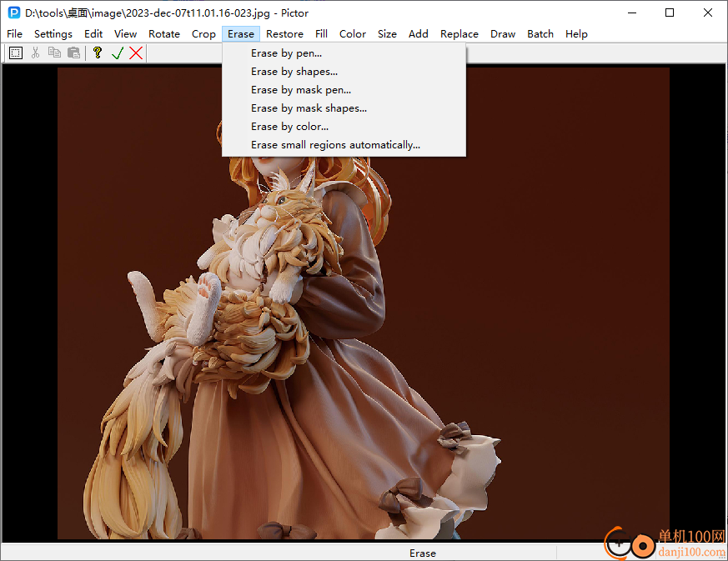The image size is (728, 561).
Task: Open the Crop menu
Action: click(x=203, y=34)
